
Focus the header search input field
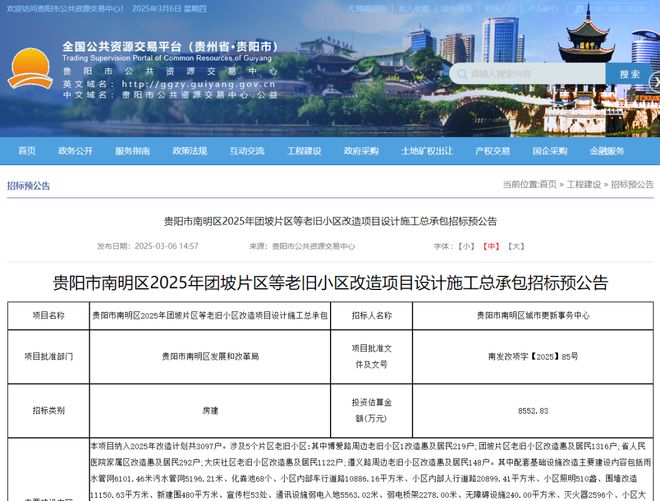[x=528, y=74]
